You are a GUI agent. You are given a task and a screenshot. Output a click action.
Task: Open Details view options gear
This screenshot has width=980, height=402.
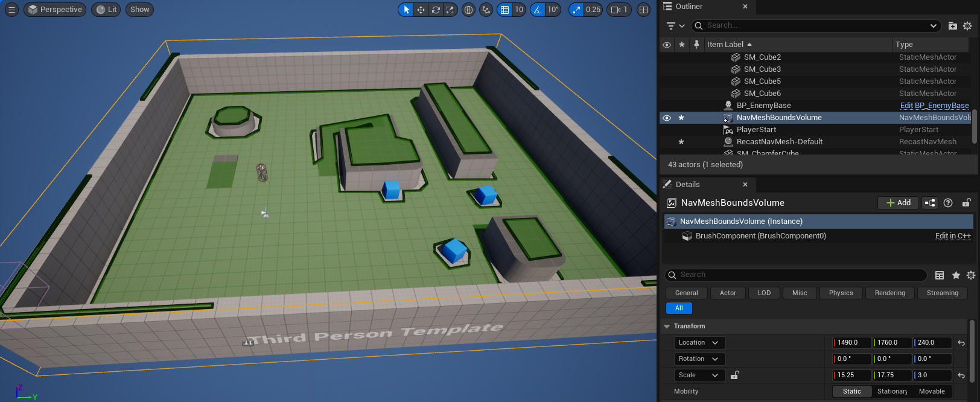(x=971, y=275)
